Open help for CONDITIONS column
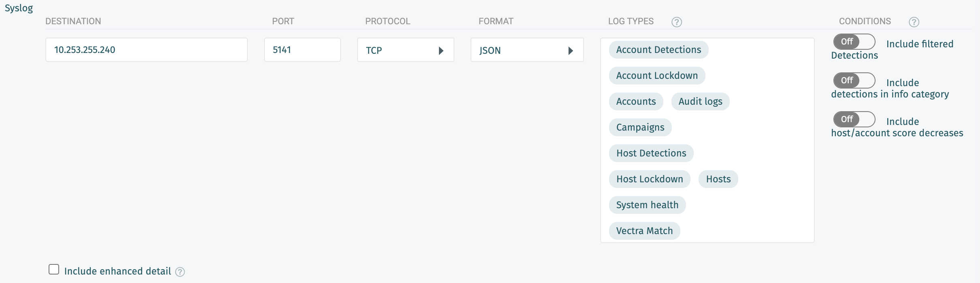 pyautogui.click(x=914, y=22)
